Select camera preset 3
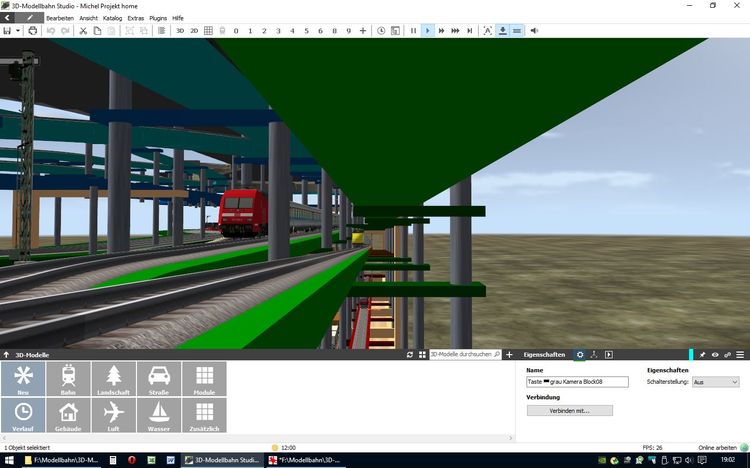The image size is (750, 468). [x=278, y=31]
